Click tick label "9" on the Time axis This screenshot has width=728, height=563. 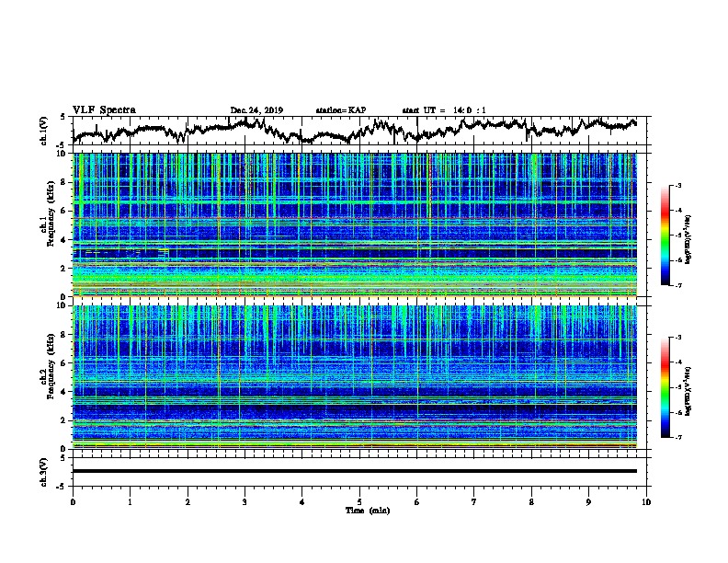pos(588,502)
